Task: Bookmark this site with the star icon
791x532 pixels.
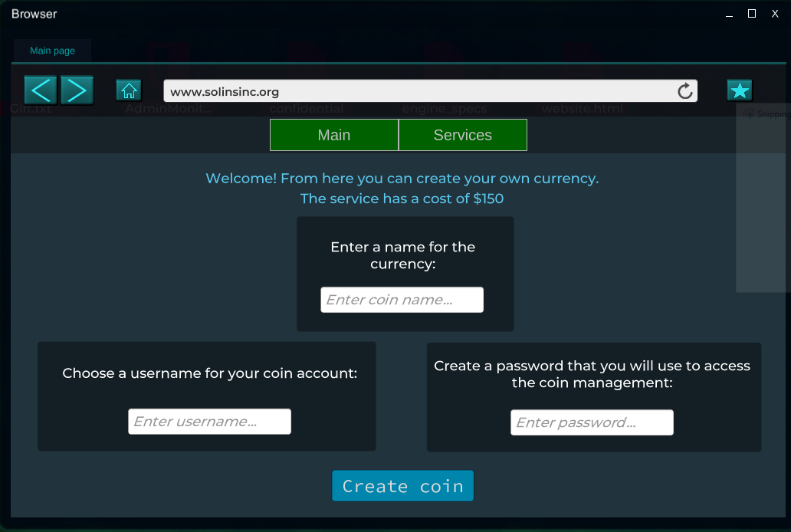Action: coord(740,91)
